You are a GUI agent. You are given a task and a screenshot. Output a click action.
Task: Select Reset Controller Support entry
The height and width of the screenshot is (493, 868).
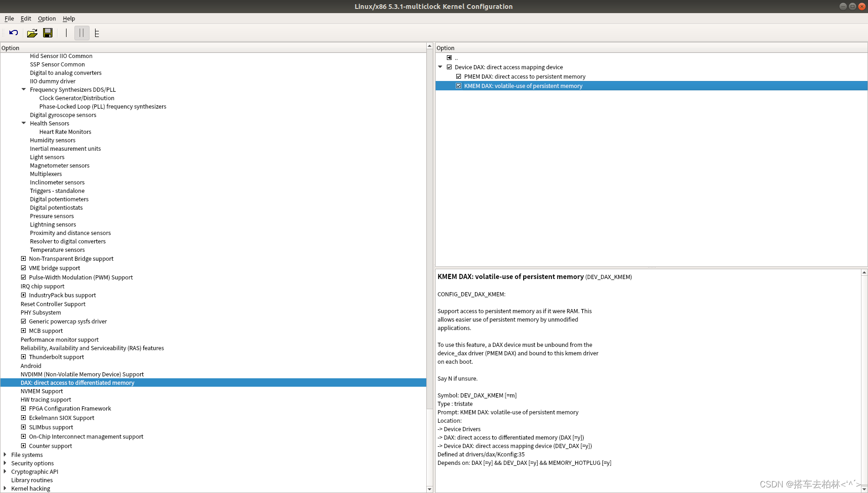[53, 304]
